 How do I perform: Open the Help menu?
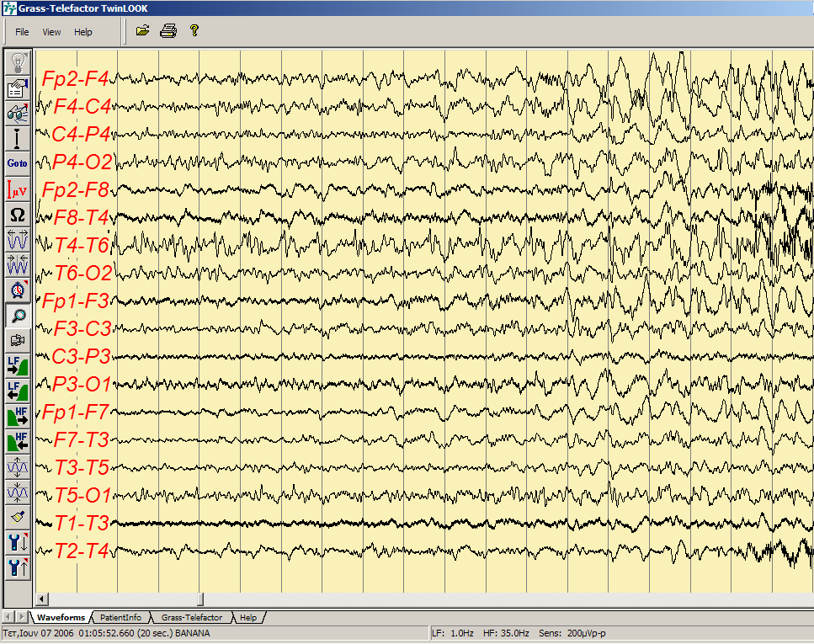click(x=82, y=32)
